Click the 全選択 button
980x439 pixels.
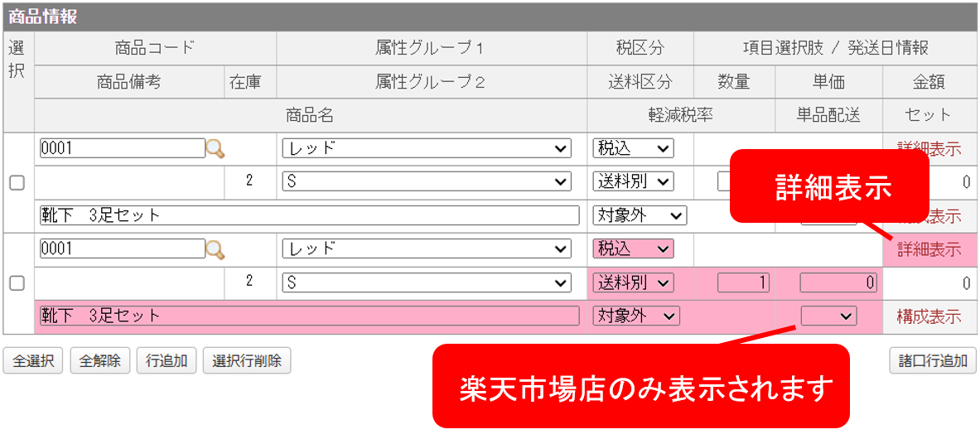(x=33, y=361)
